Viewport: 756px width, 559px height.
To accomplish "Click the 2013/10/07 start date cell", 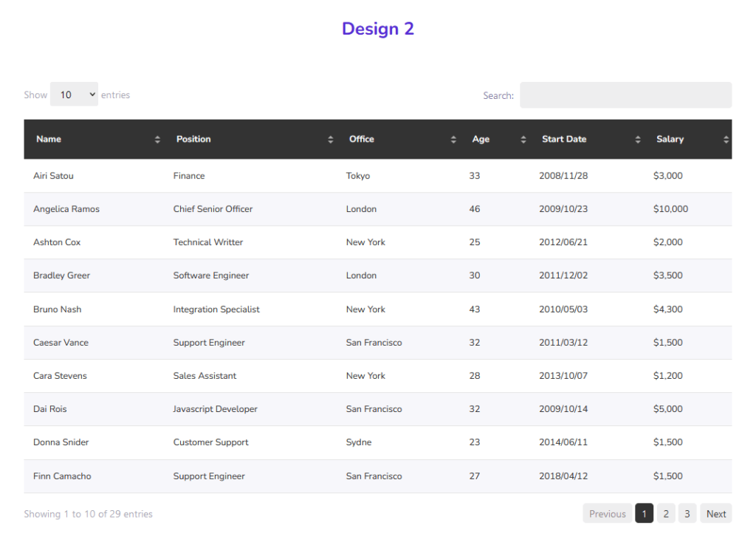I will [563, 376].
